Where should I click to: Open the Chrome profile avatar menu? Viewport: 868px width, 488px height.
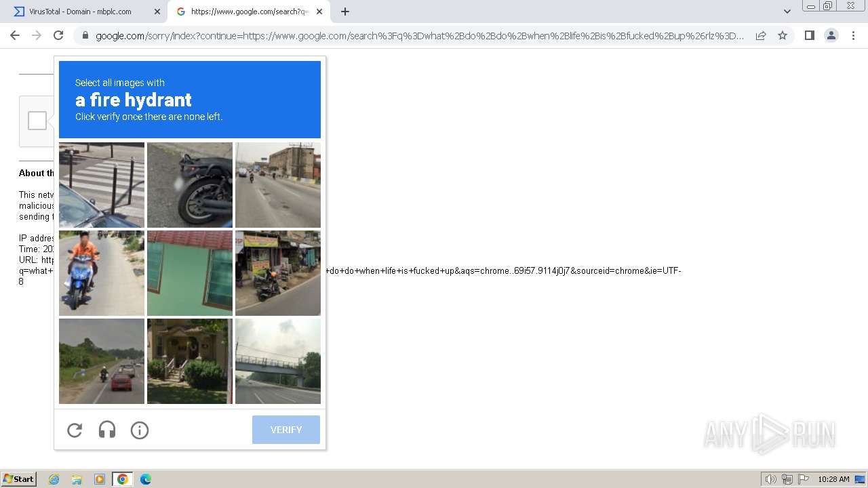[831, 35]
